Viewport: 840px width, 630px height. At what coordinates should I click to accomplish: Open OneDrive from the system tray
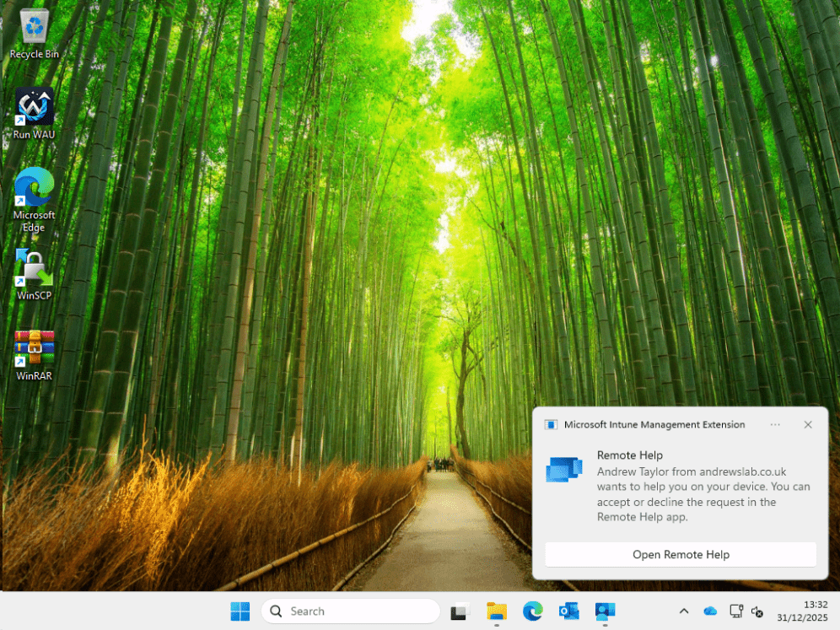click(709, 611)
